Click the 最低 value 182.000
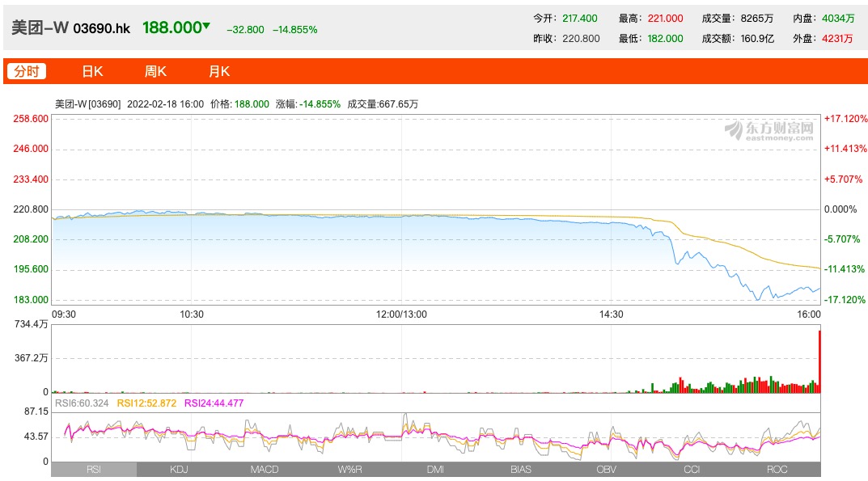 point(666,39)
